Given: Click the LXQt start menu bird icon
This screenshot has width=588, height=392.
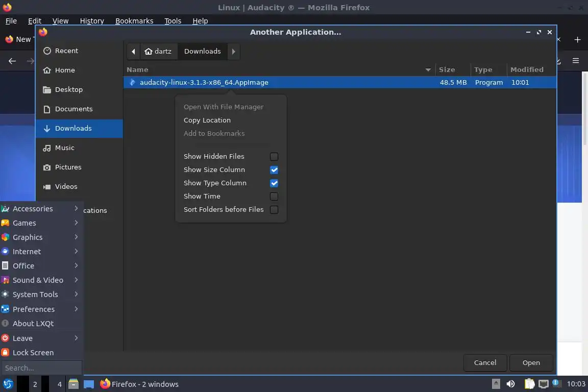Looking at the screenshot, I should (8, 384).
